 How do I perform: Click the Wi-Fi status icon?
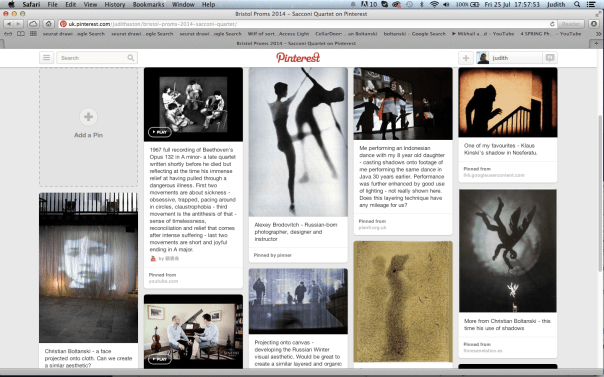point(434,4)
